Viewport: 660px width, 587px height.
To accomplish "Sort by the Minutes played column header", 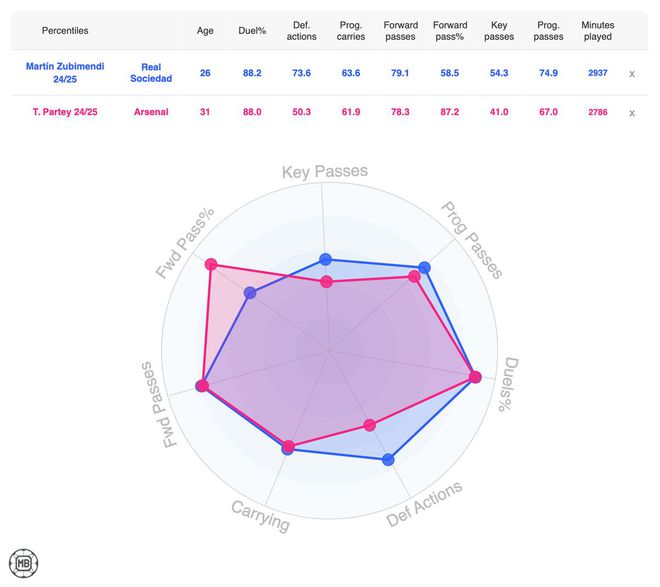I will [598, 30].
